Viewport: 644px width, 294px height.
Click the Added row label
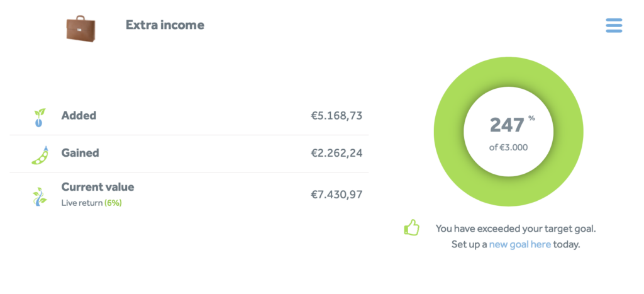click(x=79, y=116)
